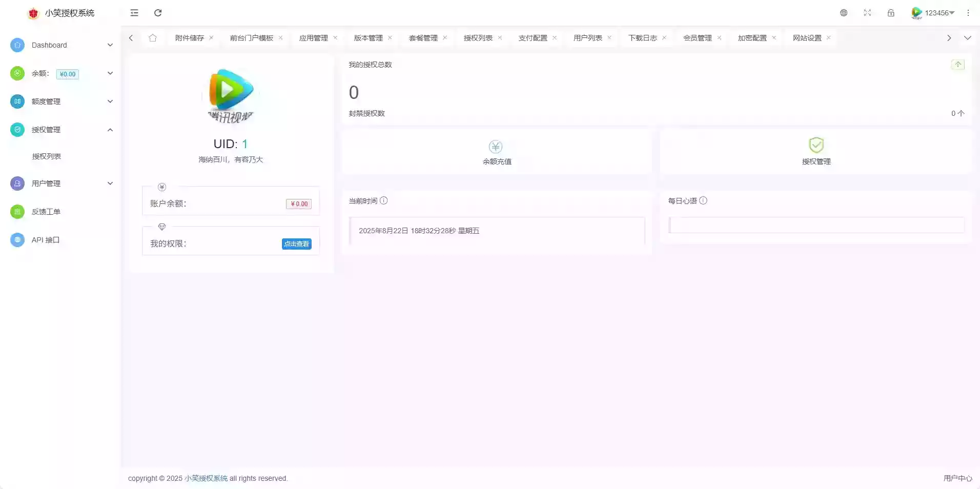
Task: Click the 余额充值 recharge icon
Action: tap(495, 146)
